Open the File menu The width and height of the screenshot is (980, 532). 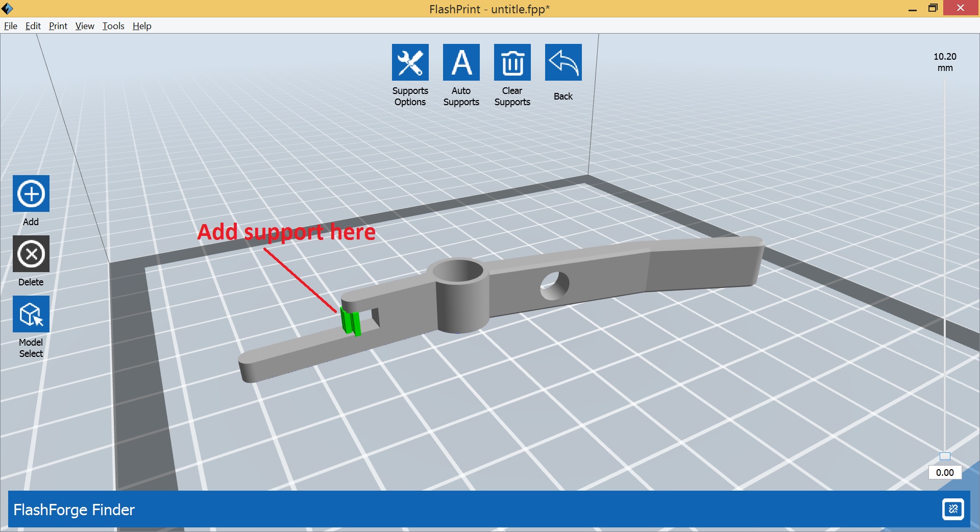click(x=11, y=26)
